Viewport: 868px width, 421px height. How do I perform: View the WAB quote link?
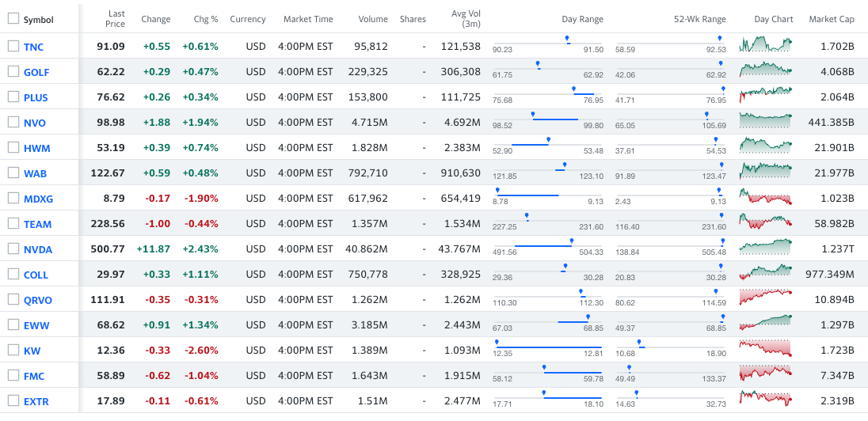coord(35,174)
